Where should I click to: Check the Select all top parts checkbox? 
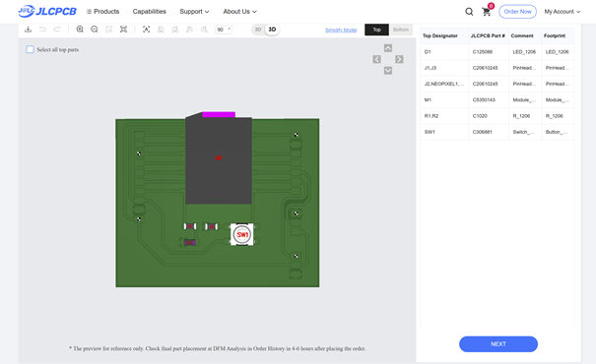click(31, 49)
